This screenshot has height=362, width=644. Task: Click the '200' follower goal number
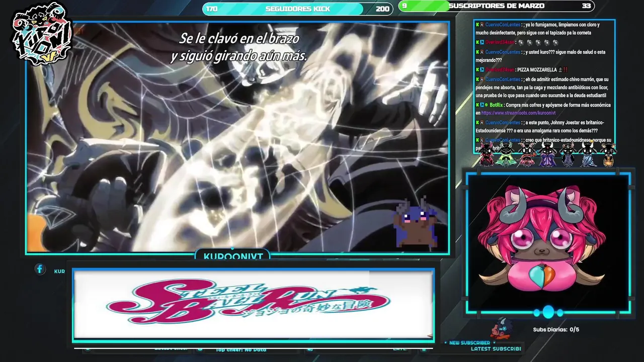click(382, 9)
